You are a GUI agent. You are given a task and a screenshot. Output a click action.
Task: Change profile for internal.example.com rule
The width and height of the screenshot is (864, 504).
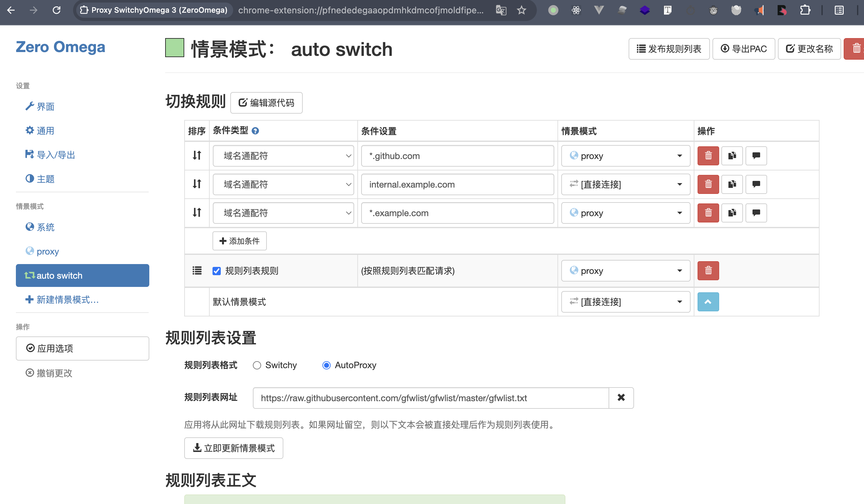(625, 184)
